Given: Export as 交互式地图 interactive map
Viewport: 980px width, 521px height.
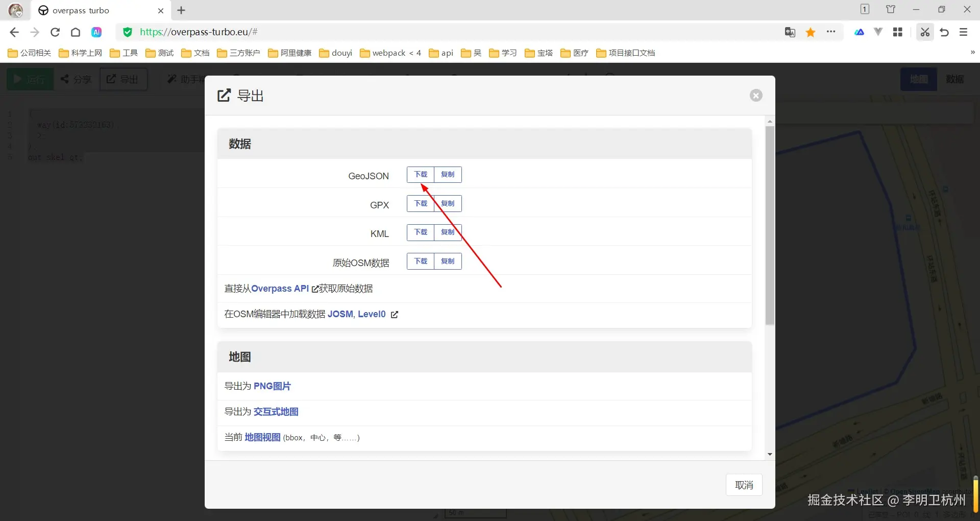Looking at the screenshot, I should coord(276,412).
